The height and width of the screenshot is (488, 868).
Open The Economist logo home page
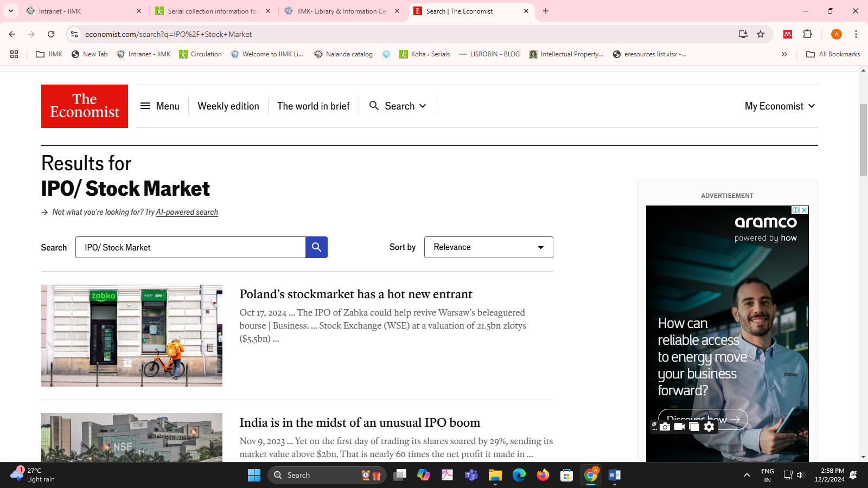(85, 106)
